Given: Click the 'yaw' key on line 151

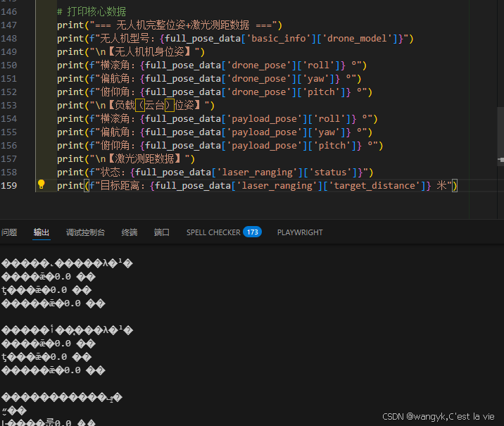Looking at the screenshot, I should point(316,79).
